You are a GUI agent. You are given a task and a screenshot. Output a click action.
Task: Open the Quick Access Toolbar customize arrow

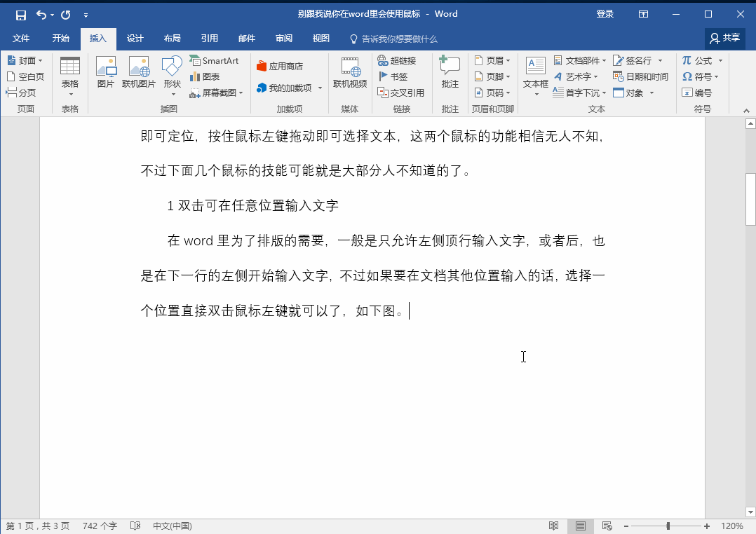(x=86, y=15)
